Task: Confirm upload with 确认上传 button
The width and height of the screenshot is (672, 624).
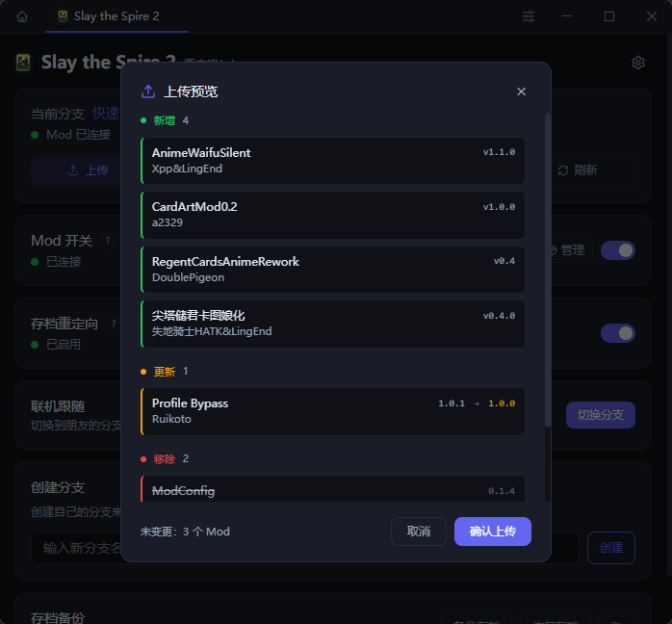Action: (492, 532)
